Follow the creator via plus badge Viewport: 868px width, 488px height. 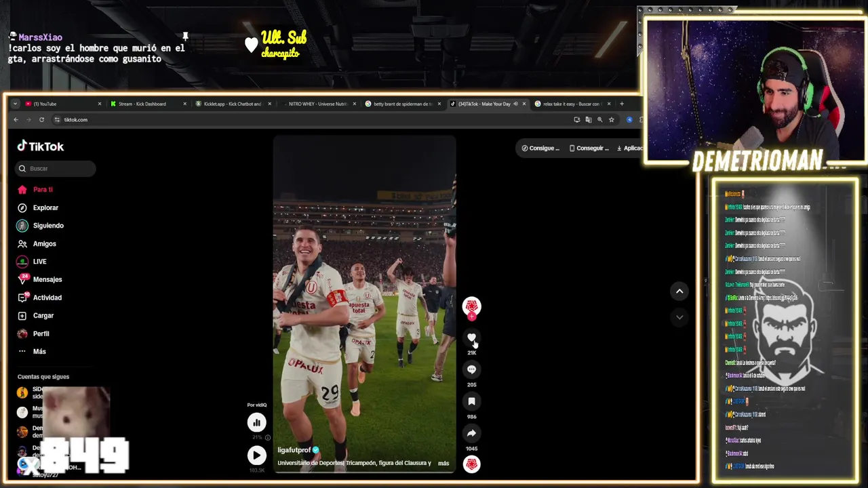[471, 317]
